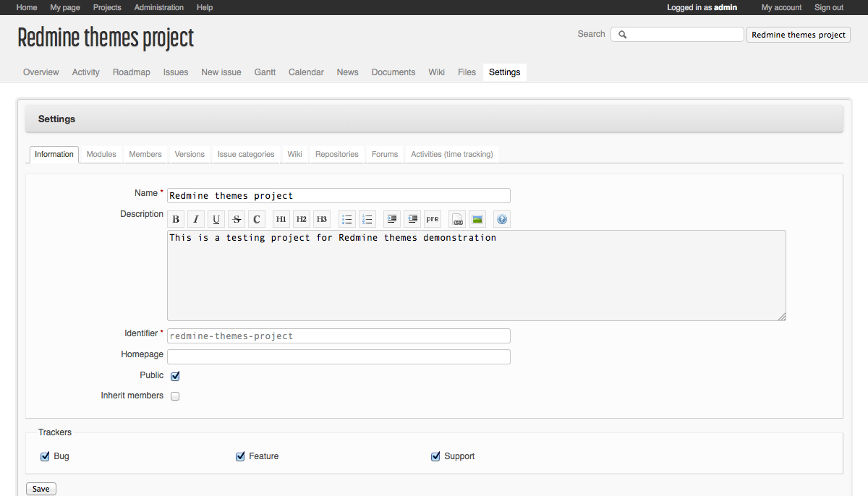Open the Roadmap tab
Screen dimensions: 868x496
pos(132,72)
